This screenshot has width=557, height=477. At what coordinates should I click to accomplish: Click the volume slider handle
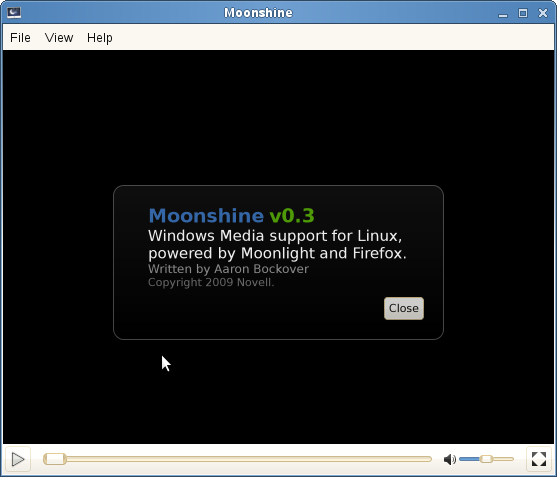(486, 459)
